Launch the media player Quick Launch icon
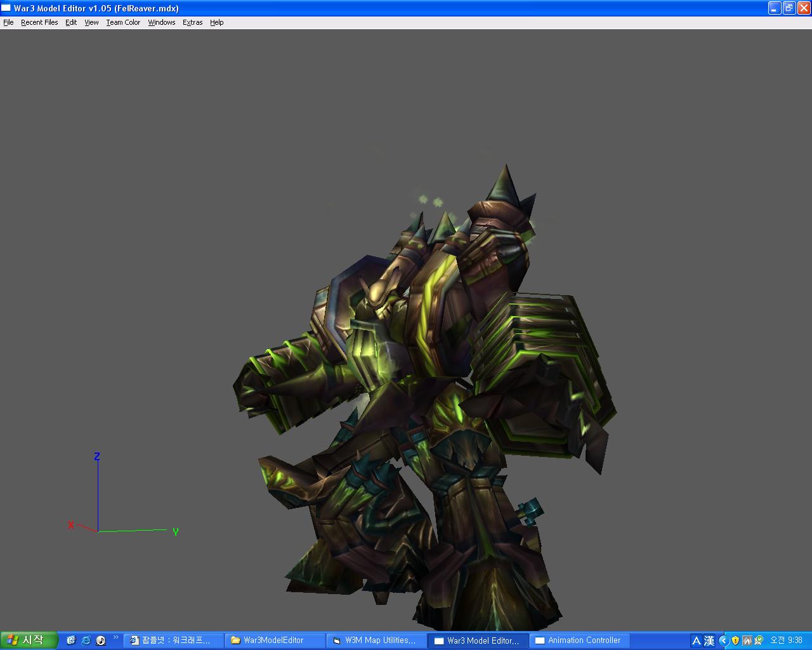Viewport: 812px width, 650px height. click(x=101, y=640)
